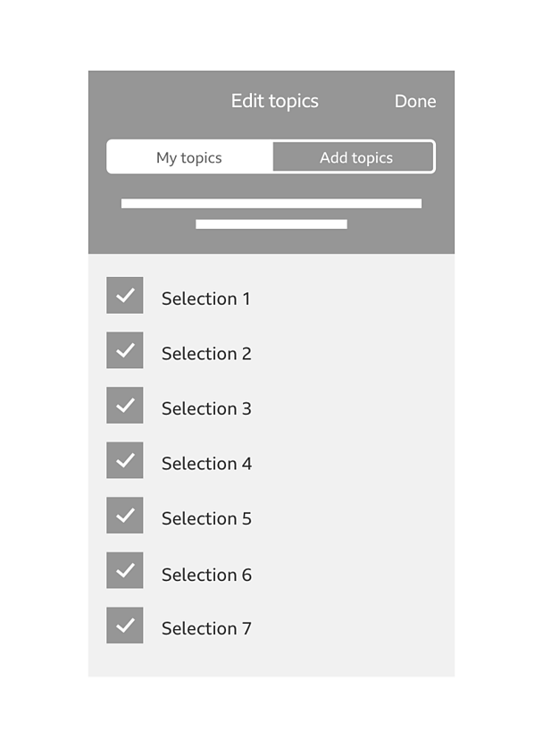Click the long white placeholder bar
543x756 pixels.
coord(271,204)
